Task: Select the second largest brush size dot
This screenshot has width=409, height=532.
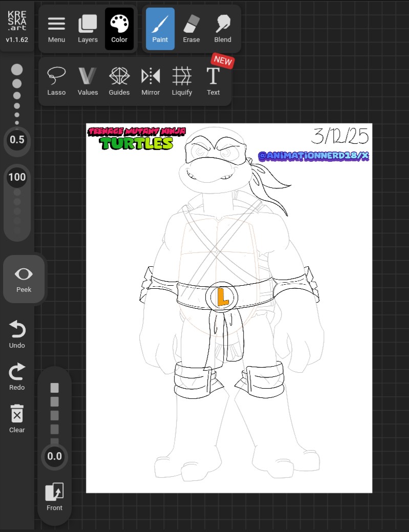Action: [x=17, y=83]
